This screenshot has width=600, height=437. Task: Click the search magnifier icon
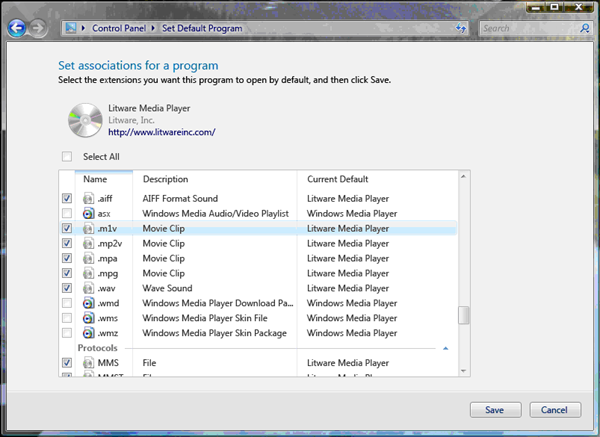pyautogui.click(x=585, y=29)
